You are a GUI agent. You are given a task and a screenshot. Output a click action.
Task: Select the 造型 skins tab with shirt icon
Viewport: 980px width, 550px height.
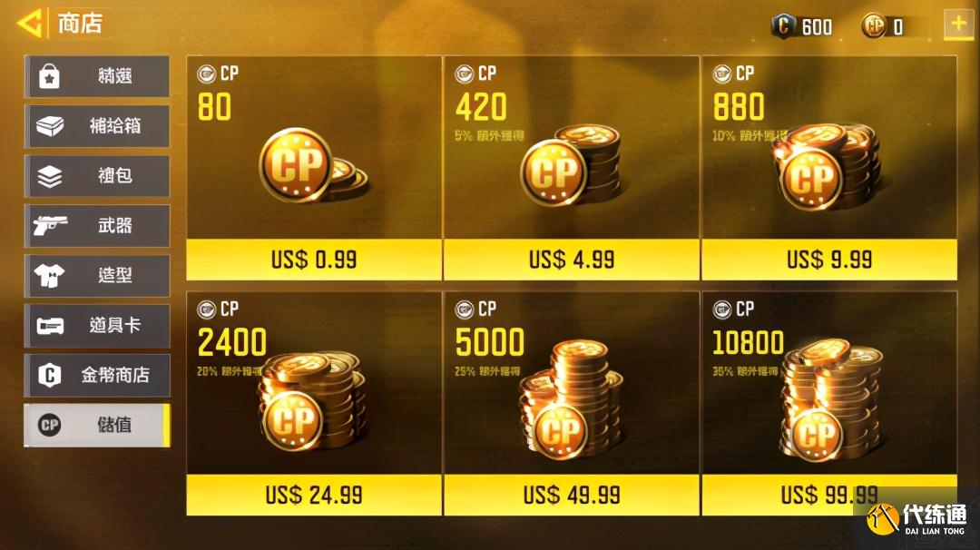[x=97, y=276]
